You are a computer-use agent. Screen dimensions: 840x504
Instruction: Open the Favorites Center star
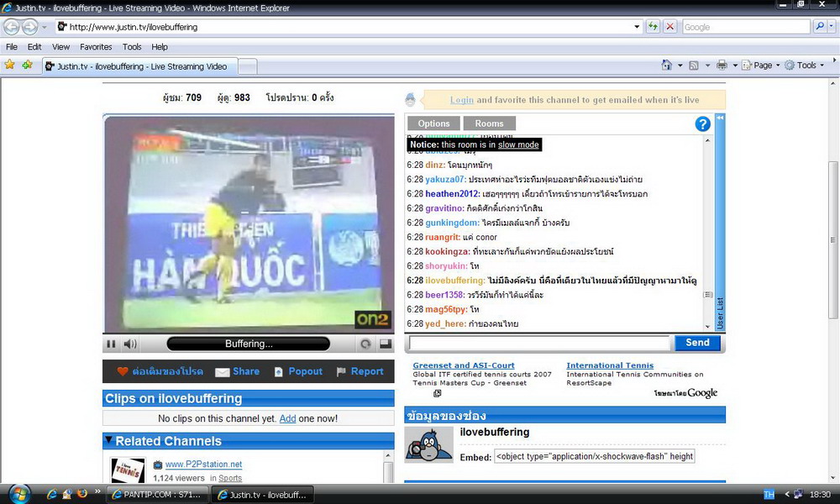click(x=9, y=66)
